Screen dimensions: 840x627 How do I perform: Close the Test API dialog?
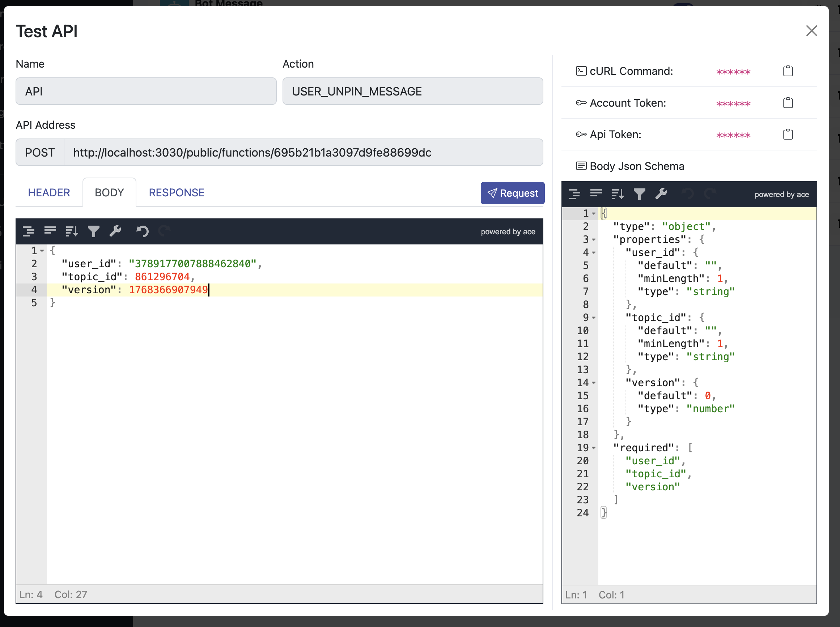point(811,31)
